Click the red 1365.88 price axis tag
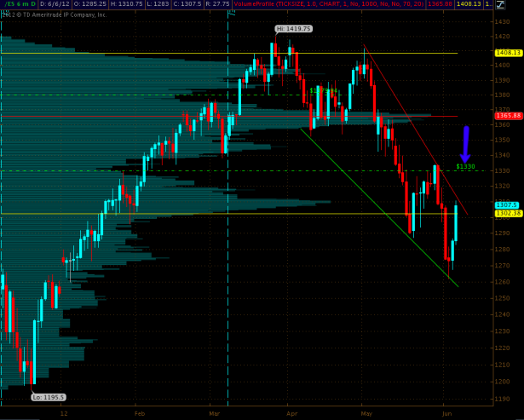 pos(509,116)
